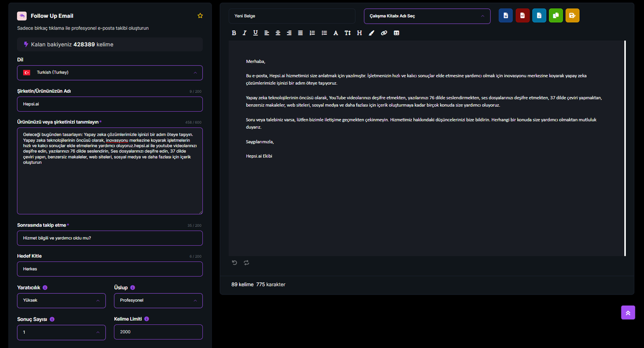
Task: Export document as Word file
Action: pos(506,16)
